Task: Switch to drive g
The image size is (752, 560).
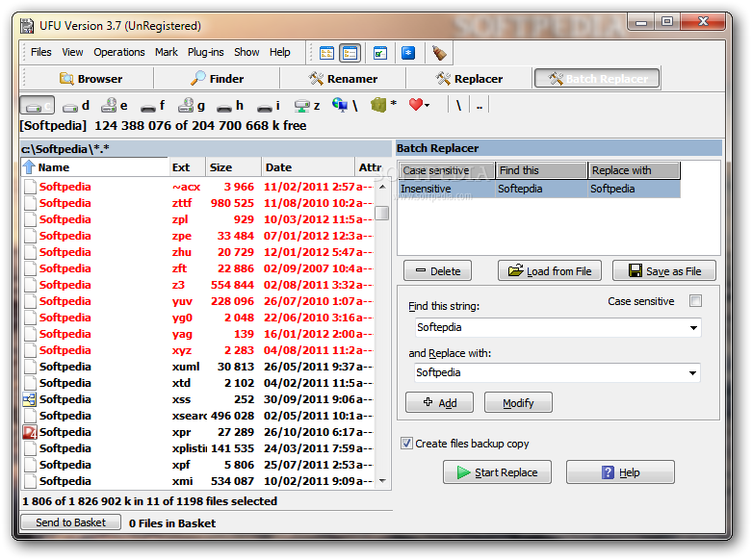Action: [192, 106]
